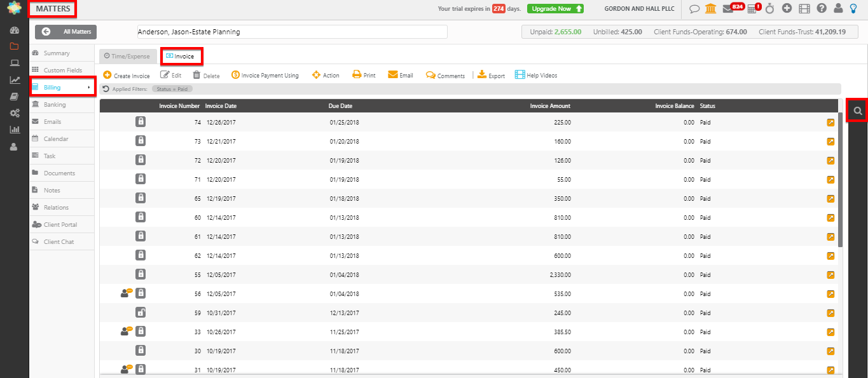
Task: Open invoice 74 using its orange arrow icon
Action: pos(830,123)
